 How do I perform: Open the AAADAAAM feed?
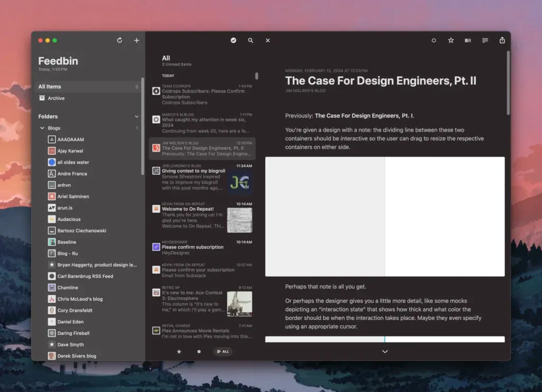[x=93, y=140]
